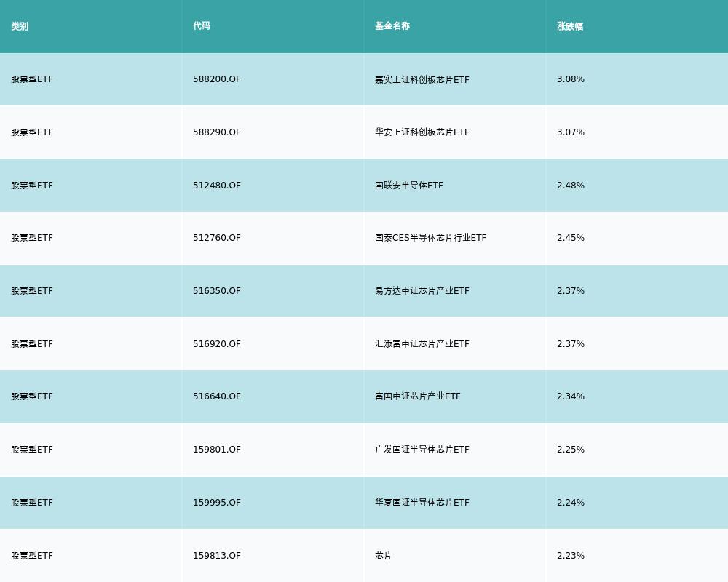Viewport: 728px width, 582px height.
Task: Select fund code 588200.OF
Action: [x=217, y=79]
